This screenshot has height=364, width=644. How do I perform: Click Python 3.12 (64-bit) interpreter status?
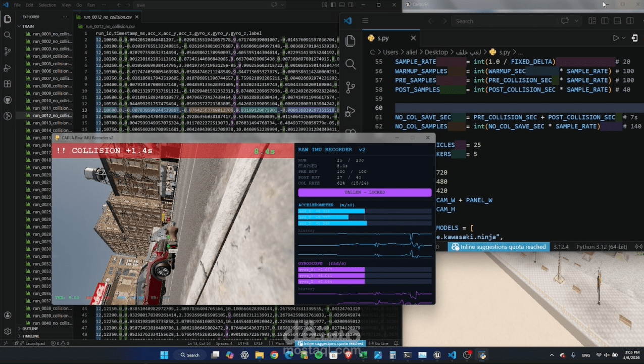point(602,247)
